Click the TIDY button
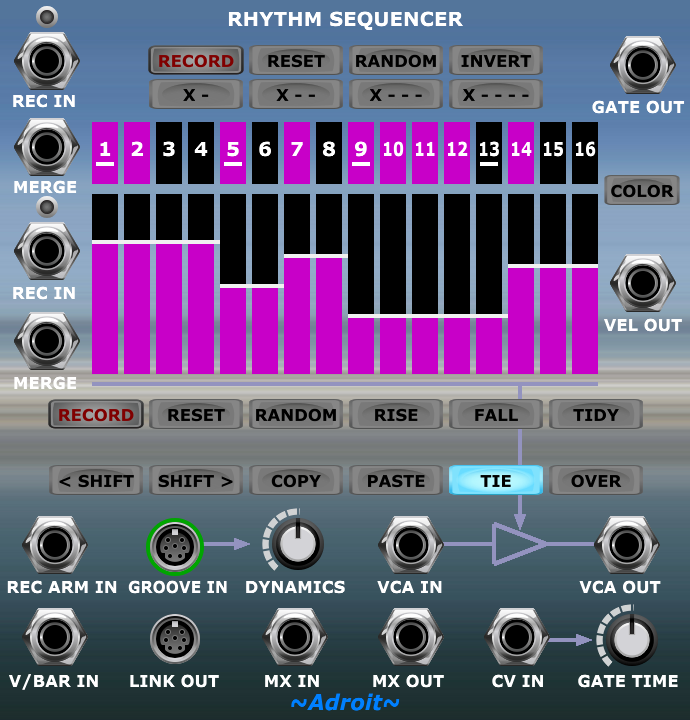The height and width of the screenshot is (720, 690). [x=596, y=414]
